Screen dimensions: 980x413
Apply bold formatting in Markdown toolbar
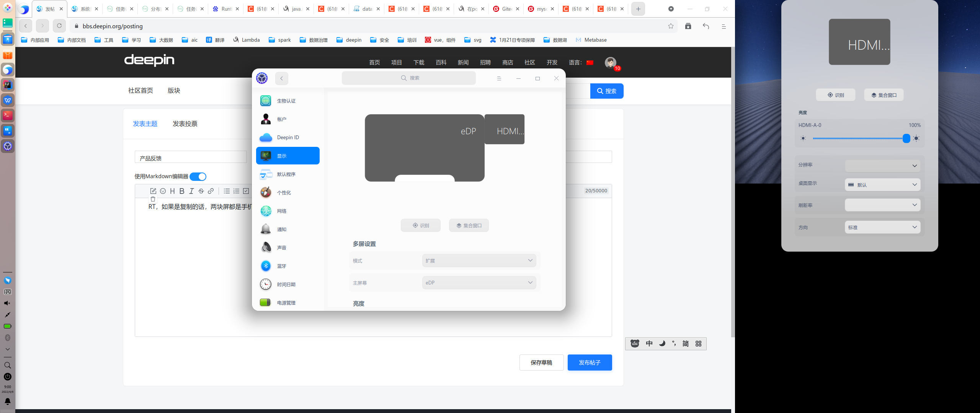click(182, 191)
